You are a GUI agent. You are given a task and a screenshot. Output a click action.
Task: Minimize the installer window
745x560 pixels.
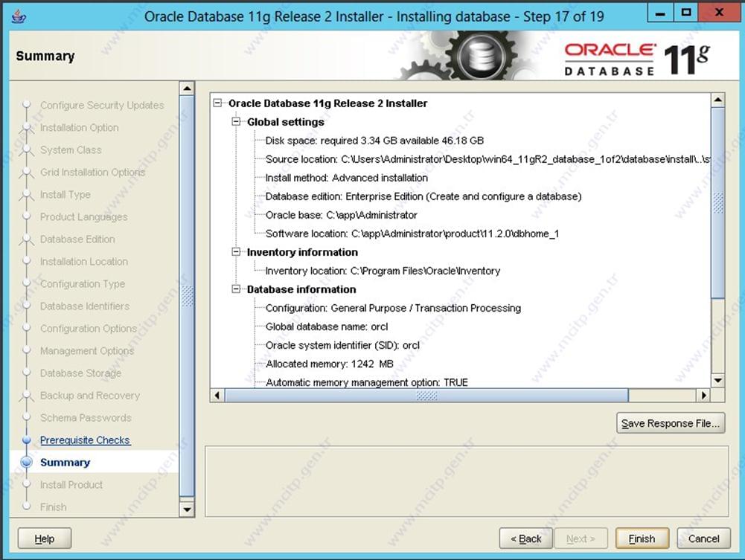(x=660, y=13)
